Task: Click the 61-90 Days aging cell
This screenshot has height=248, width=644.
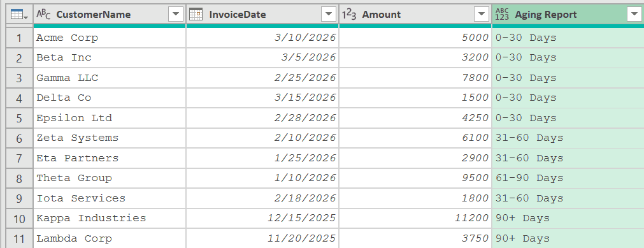Action: (568, 178)
